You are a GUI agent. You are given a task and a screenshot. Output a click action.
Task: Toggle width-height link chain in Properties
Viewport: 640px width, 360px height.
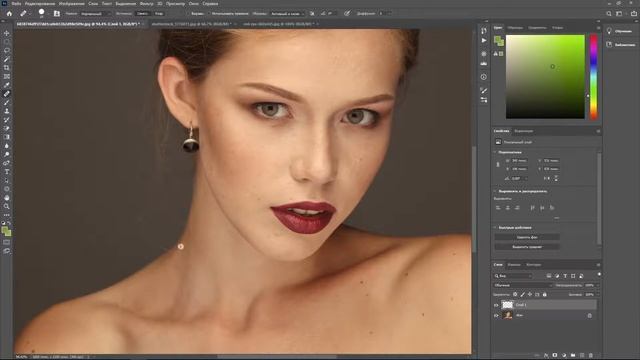(498, 164)
